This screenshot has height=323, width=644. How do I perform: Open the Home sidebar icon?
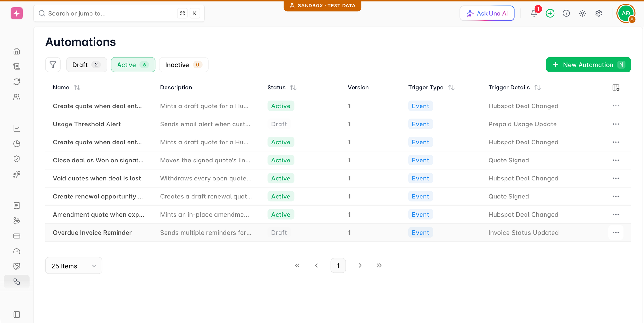[x=17, y=51]
